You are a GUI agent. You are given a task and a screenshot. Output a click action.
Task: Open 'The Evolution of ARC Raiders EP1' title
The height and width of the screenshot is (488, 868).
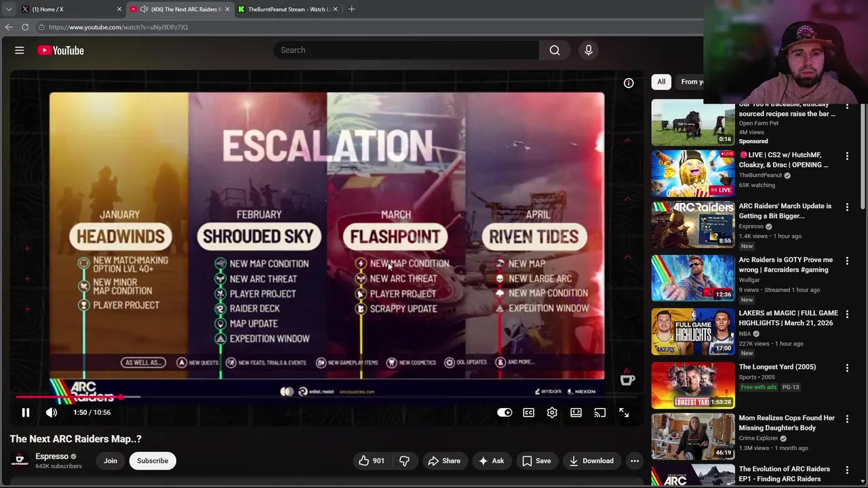coord(784,474)
